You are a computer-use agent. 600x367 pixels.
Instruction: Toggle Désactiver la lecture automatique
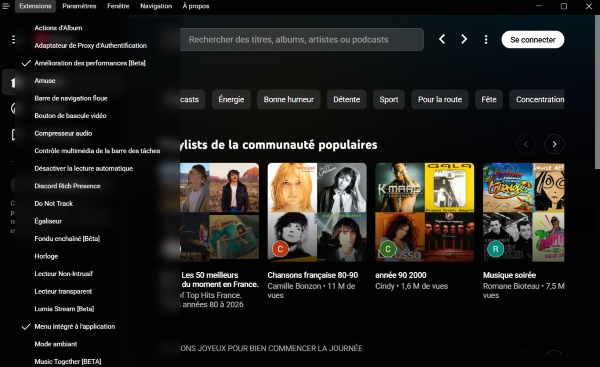[x=83, y=168]
